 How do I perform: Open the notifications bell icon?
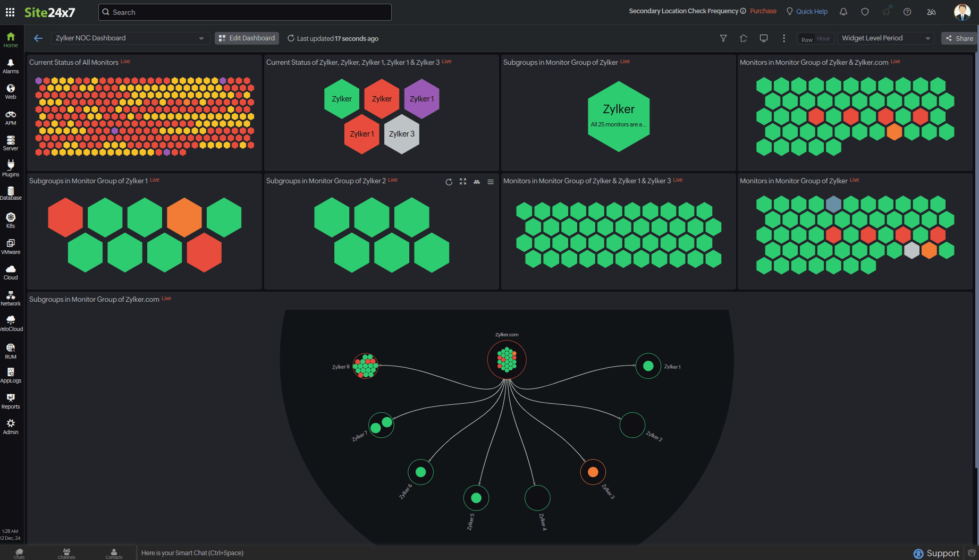(x=843, y=12)
